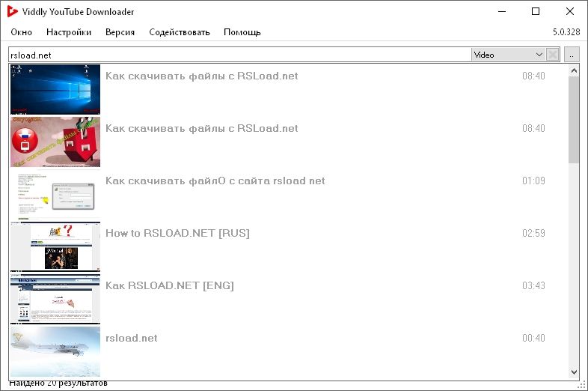588x391 pixels.
Task: Select the Windows desktop video thumbnail
Action: [55, 89]
